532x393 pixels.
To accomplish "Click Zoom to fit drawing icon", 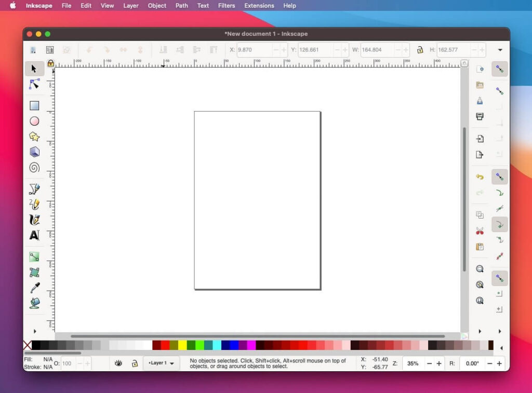I will click(480, 285).
